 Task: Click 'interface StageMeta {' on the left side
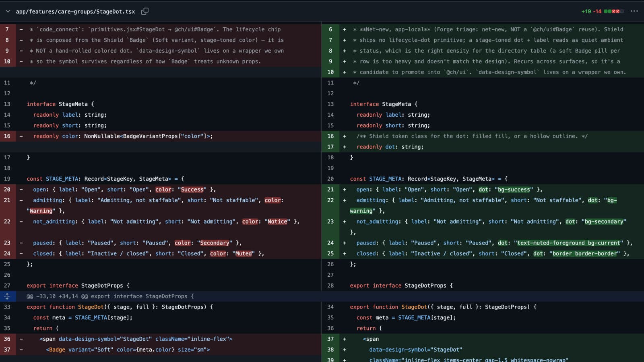60,104
